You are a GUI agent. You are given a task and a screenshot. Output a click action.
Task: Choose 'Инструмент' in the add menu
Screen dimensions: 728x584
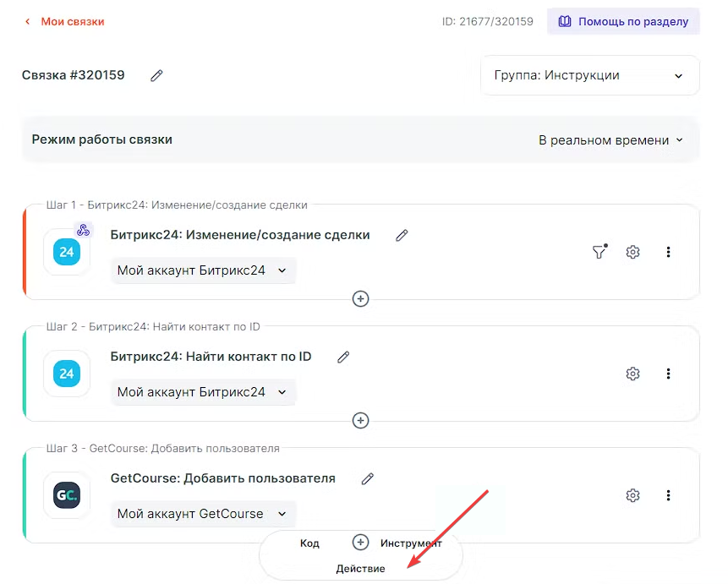411,543
